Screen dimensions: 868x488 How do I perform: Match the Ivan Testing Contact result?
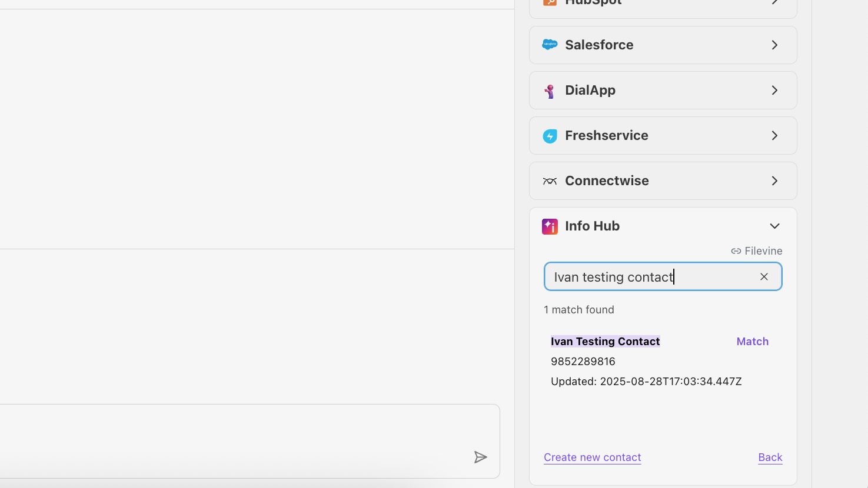(752, 342)
